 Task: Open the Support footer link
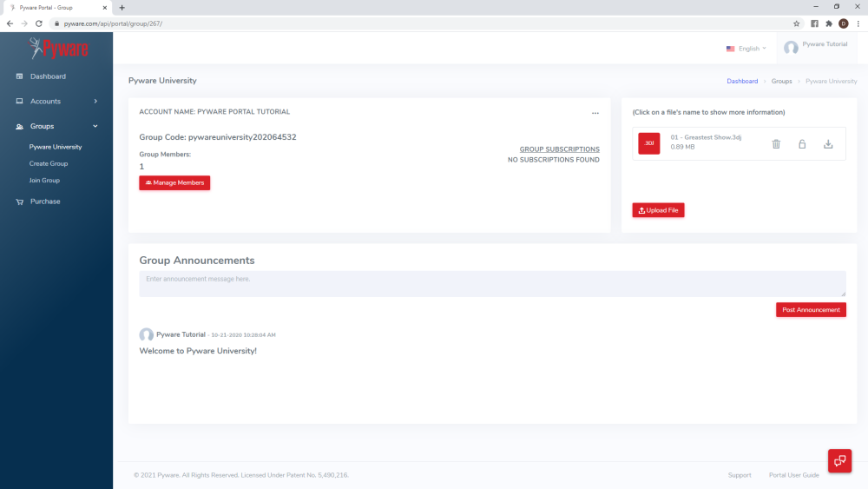[739, 475]
